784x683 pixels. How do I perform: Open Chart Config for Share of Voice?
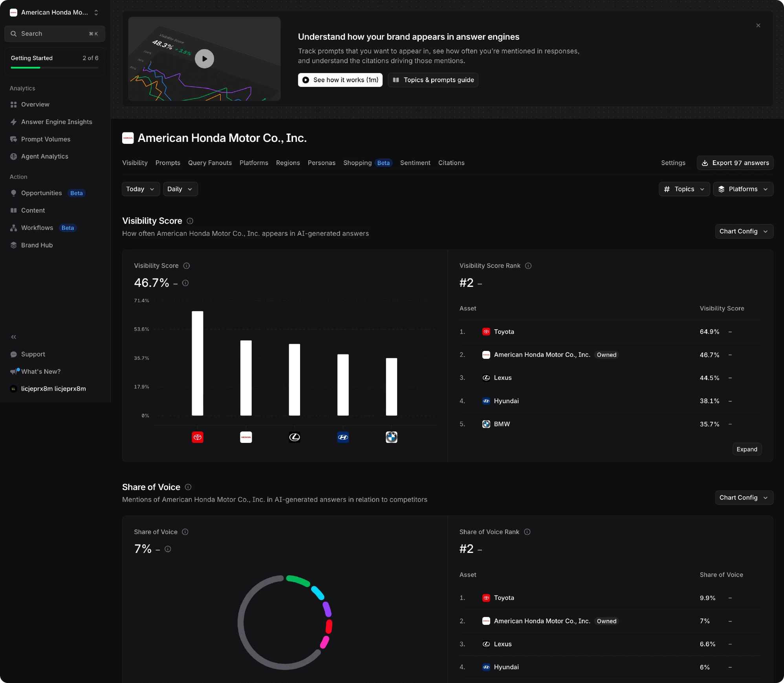pos(744,498)
